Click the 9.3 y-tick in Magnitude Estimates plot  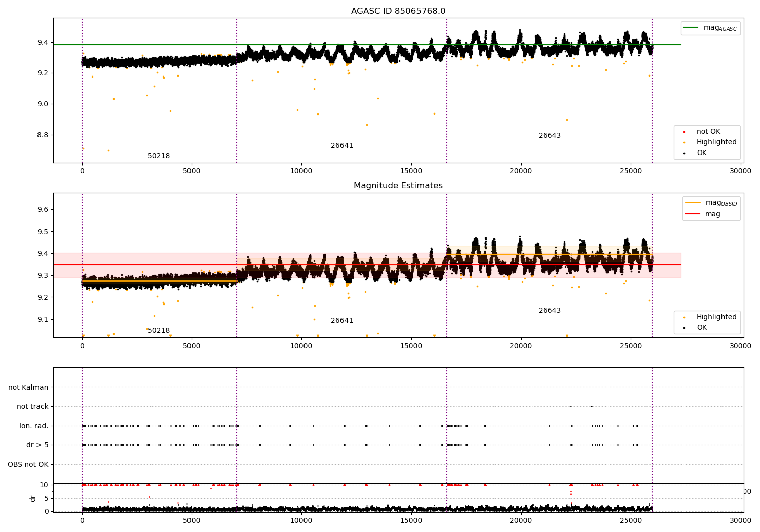pyautogui.click(x=43, y=276)
